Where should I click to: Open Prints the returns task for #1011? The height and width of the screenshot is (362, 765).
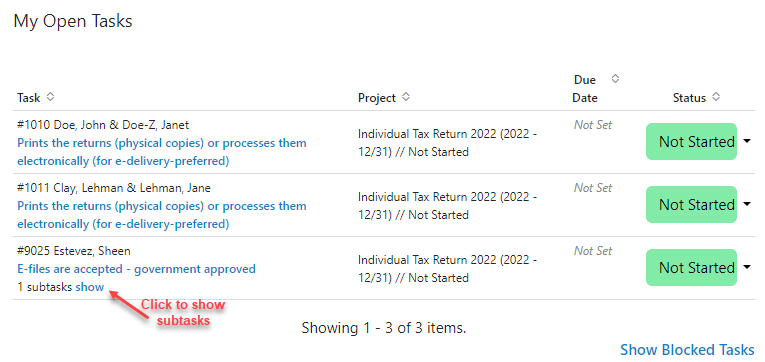click(162, 215)
